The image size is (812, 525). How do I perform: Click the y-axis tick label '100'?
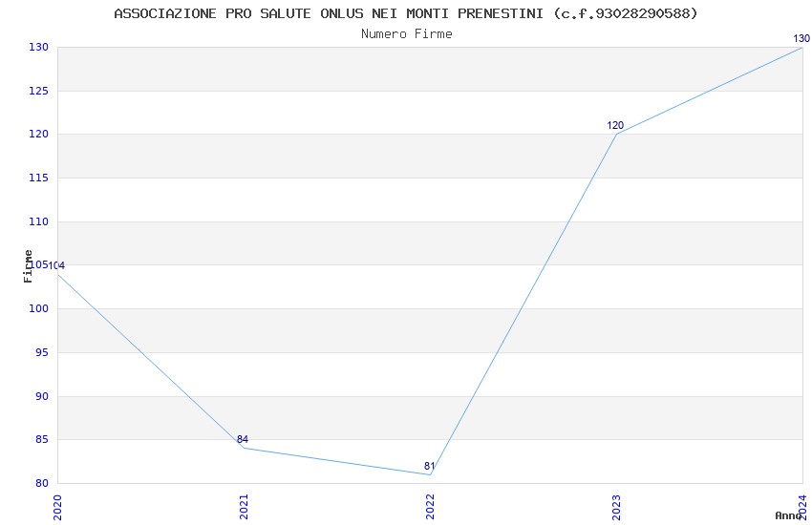click(39, 308)
